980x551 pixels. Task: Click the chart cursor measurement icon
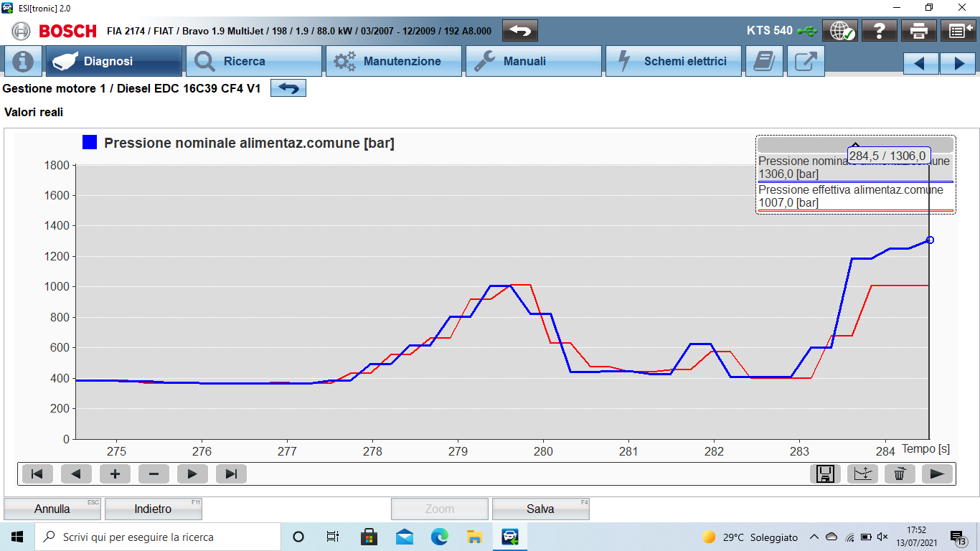862,474
